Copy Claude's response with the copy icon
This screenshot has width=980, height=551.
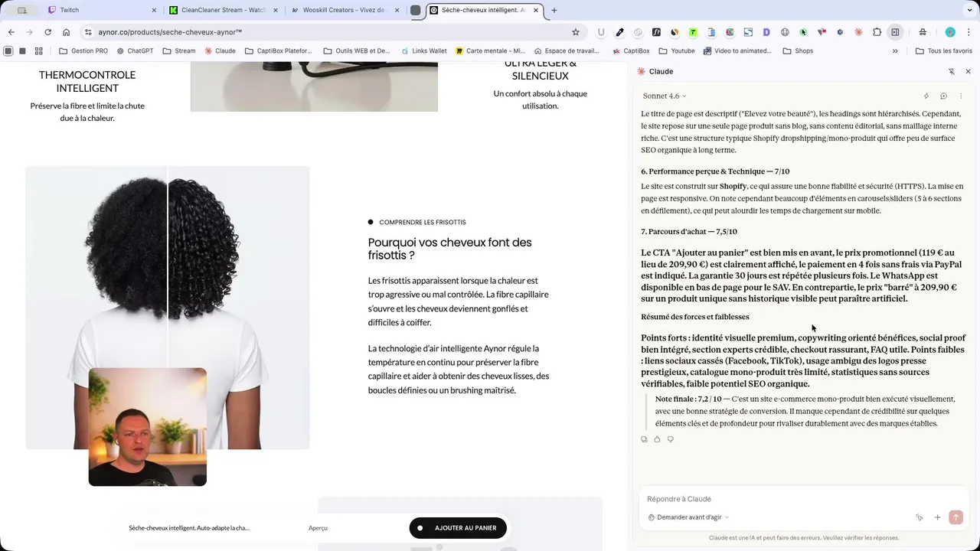click(x=644, y=439)
